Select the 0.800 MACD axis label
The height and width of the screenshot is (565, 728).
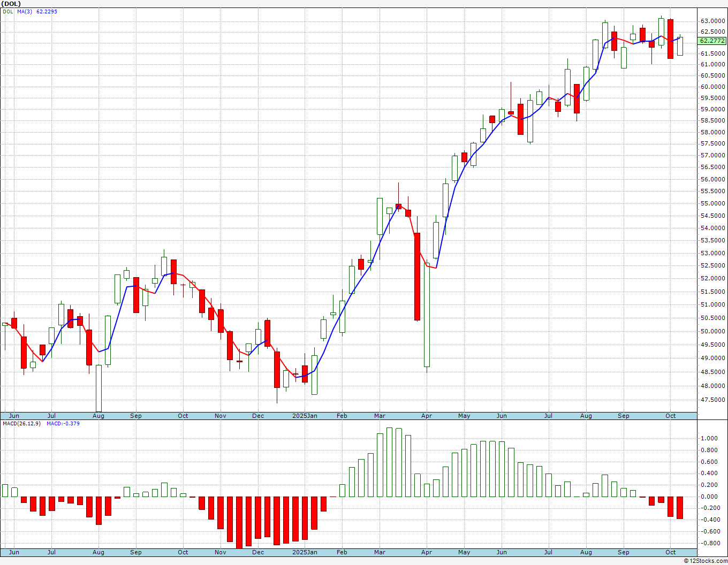tap(710, 450)
